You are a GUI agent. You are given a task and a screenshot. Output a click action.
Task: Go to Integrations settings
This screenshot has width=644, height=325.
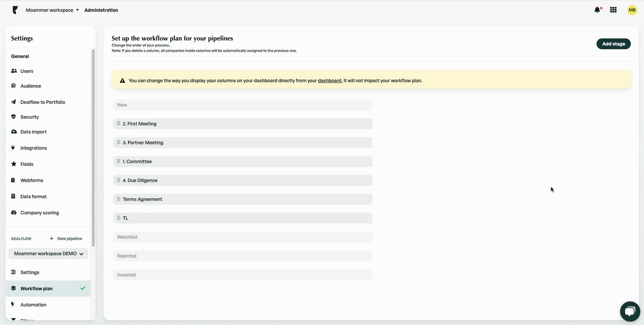coord(33,148)
